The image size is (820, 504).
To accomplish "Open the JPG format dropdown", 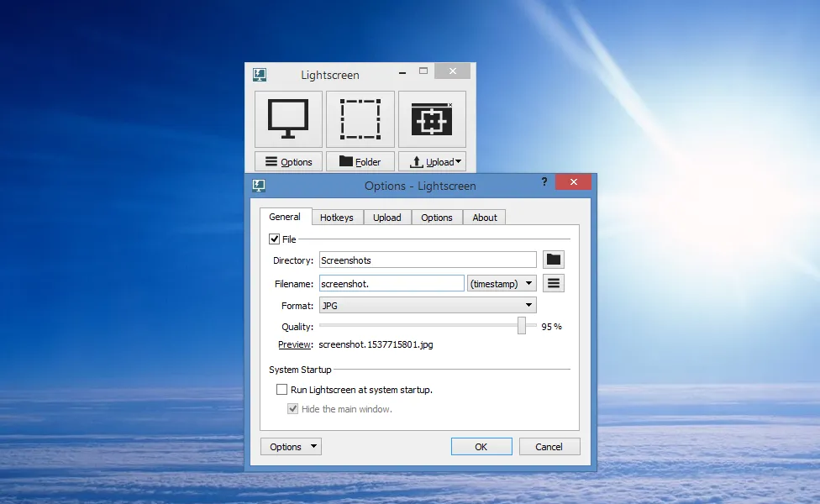I will click(x=428, y=306).
